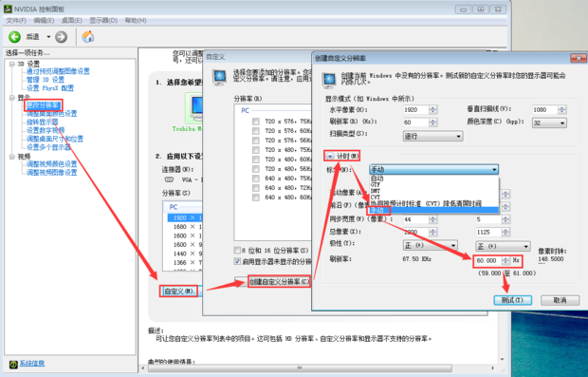The image size is (588, 377).
Task: Click the 系统信息 link
Action: [x=32, y=364]
